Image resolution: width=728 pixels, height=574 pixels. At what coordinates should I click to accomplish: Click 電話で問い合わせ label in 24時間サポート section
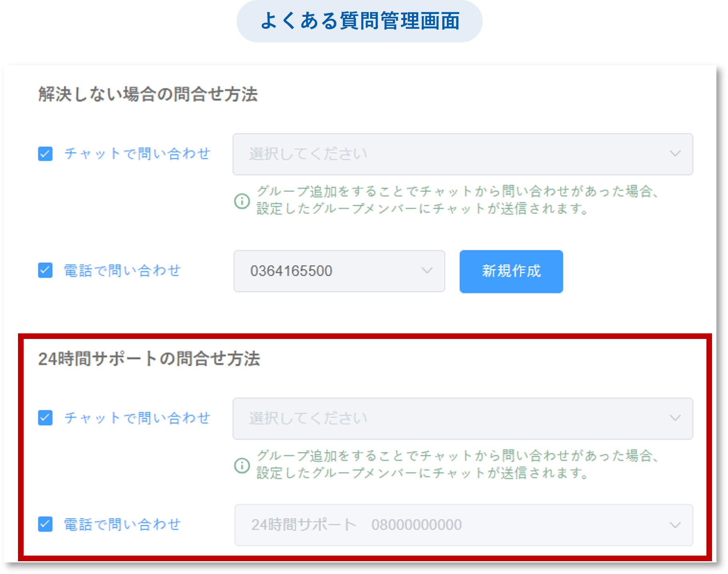click(x=123, y=524)
